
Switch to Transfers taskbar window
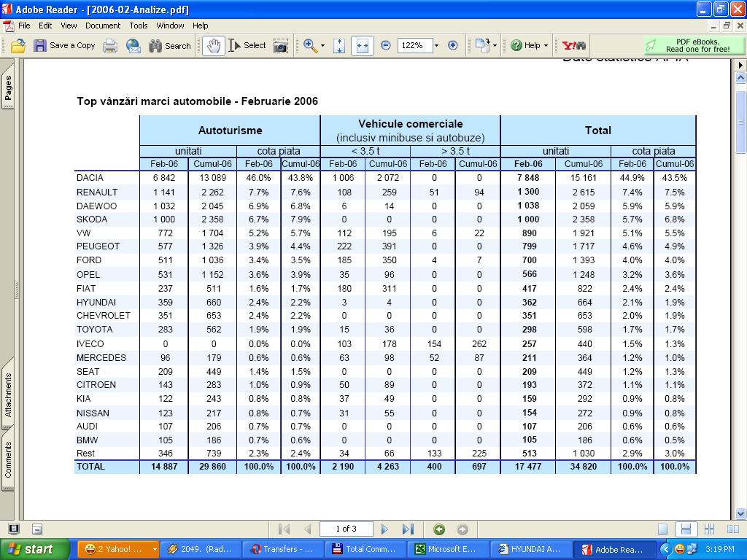[x=282, y=549]
